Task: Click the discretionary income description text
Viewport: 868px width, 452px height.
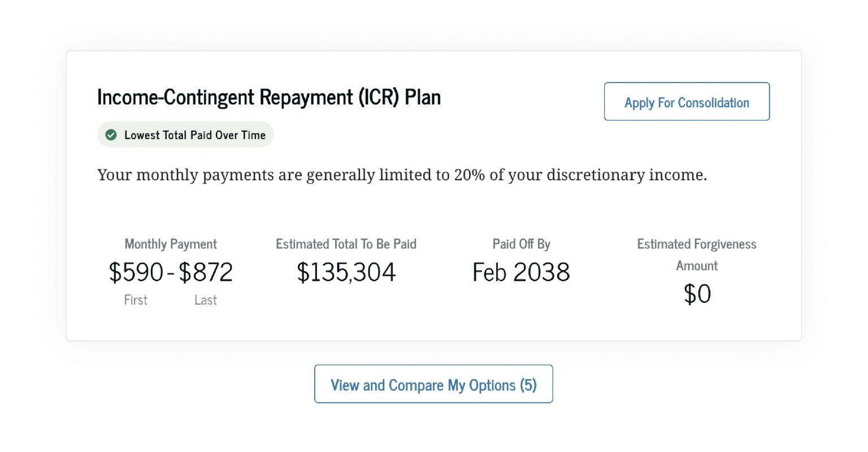Action: click(x=402, y=175)
